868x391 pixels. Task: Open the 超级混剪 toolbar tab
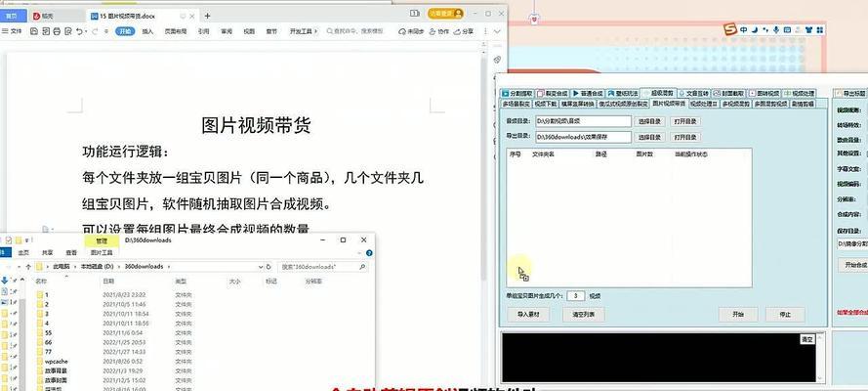658,94
